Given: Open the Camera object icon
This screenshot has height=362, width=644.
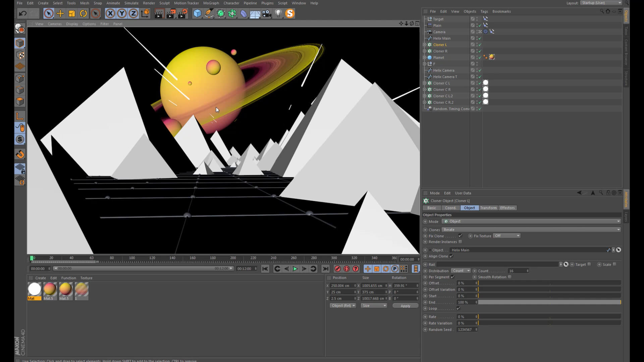Looking at the screenshot, I should pos(267,13).
